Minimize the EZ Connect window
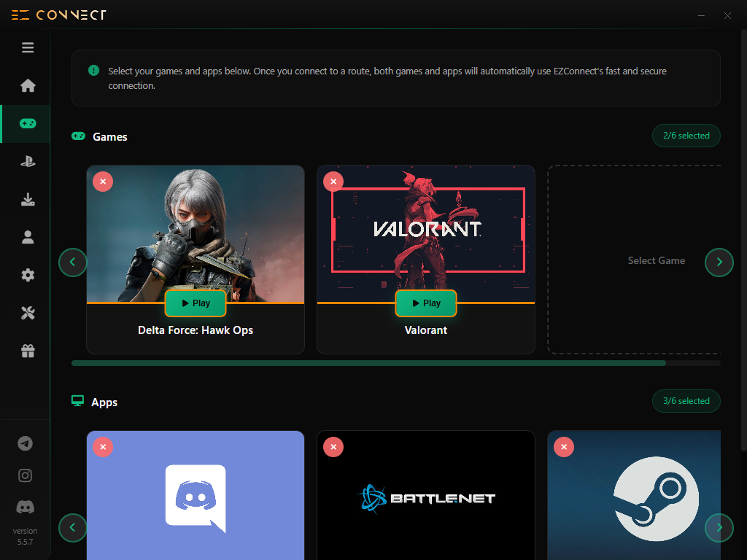The height and width of the screenshot is (560, 747). (701, 16)
